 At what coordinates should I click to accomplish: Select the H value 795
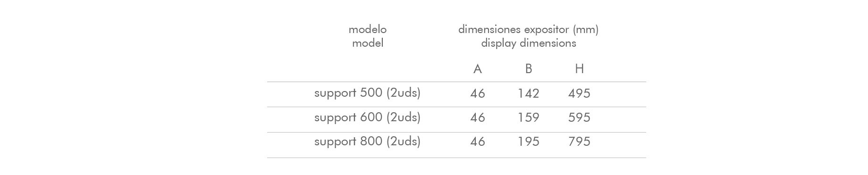tap(579, 142)
